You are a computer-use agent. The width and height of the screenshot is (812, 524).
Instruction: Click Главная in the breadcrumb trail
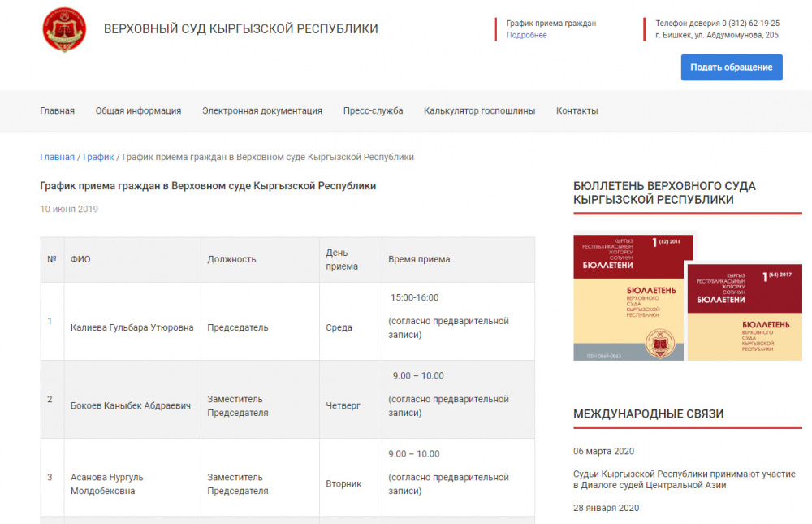[57, 157]
